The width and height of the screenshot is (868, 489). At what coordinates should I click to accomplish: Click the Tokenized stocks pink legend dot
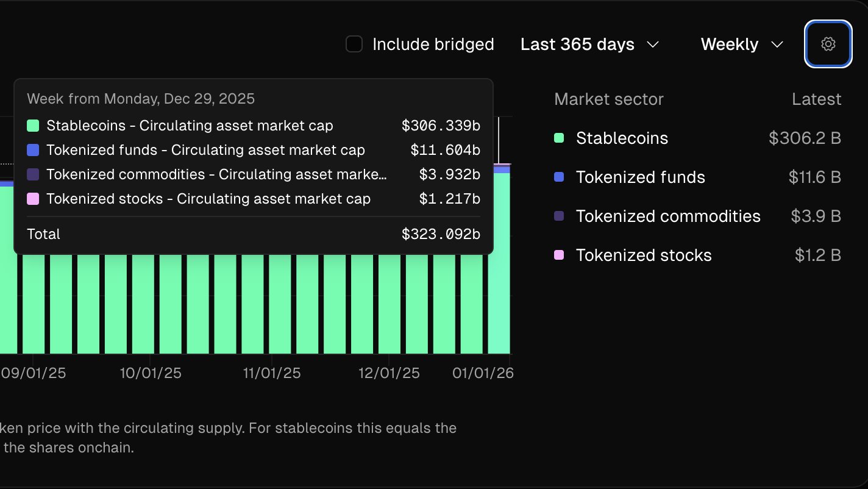click(559, 255)
